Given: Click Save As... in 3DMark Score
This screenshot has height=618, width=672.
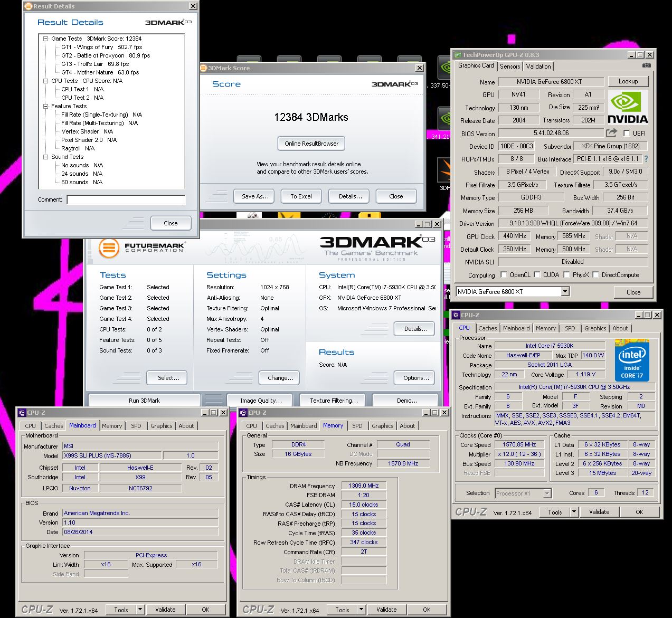Looking at the screenshot, I should coord(255,196).
